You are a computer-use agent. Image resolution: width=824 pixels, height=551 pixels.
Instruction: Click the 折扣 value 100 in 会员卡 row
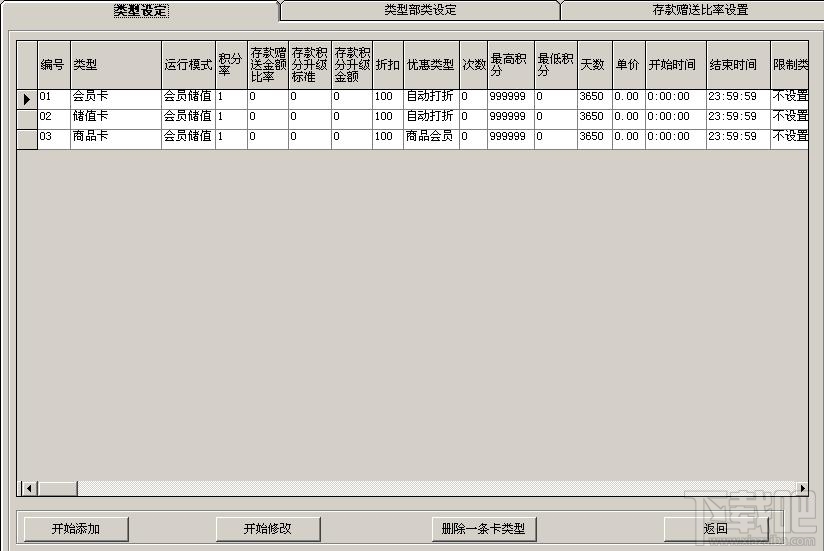pyautogui.click(x=388, y=97)
